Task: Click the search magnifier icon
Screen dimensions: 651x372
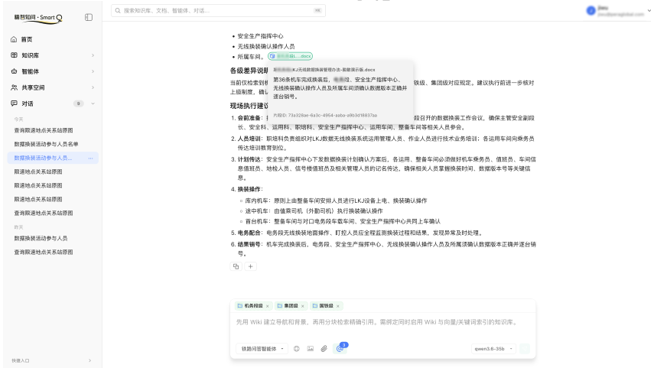Action: tap(118, 10)
